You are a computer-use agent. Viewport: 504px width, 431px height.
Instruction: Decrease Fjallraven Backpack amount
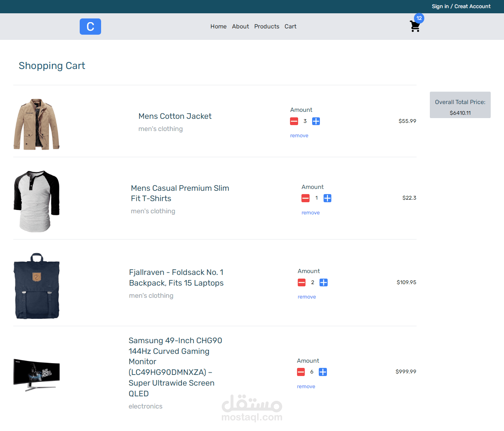(302, 283)
